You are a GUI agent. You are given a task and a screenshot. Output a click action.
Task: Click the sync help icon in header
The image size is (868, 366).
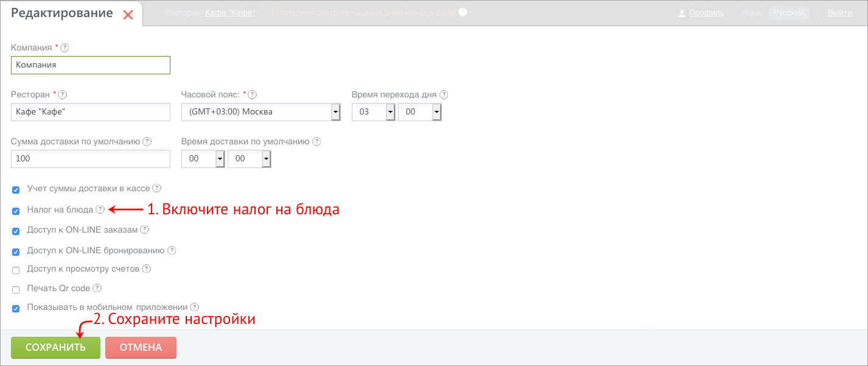point(463,12)
